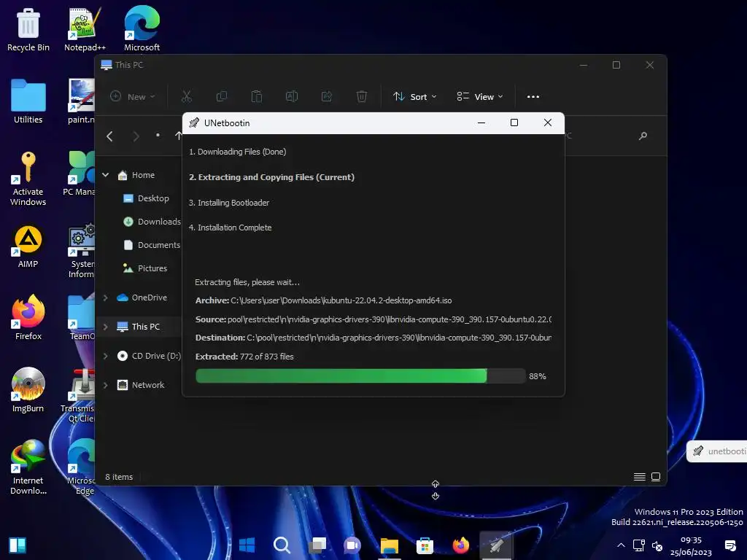This screenshot has width=747, height=560.
Task: Select OneDrive in the navigation pane
Action: [142, 297]
